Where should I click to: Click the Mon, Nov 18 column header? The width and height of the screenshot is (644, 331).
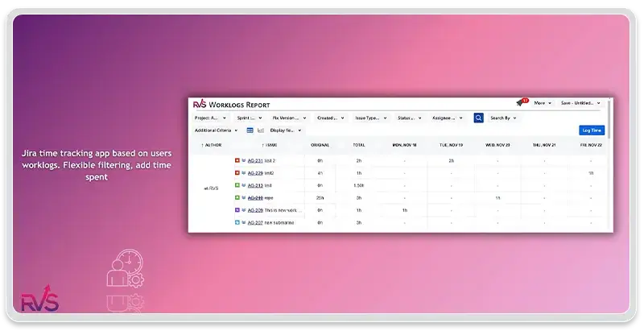(405, 145)
